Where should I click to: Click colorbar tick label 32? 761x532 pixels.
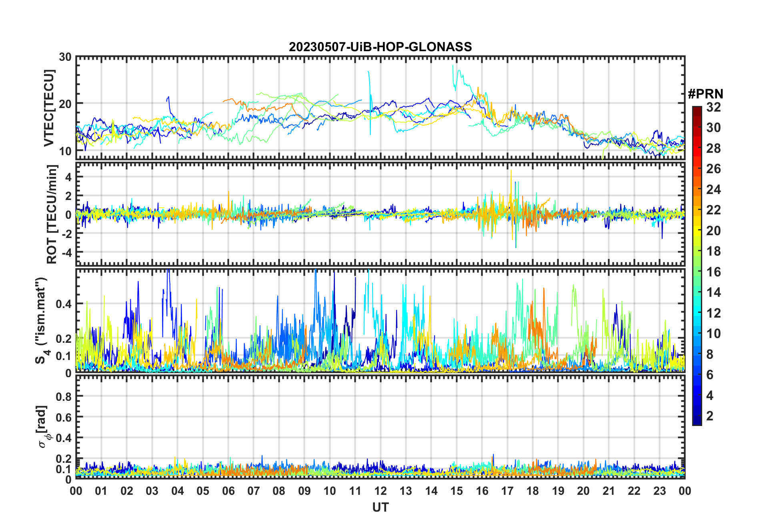click(x=713, y=107)
